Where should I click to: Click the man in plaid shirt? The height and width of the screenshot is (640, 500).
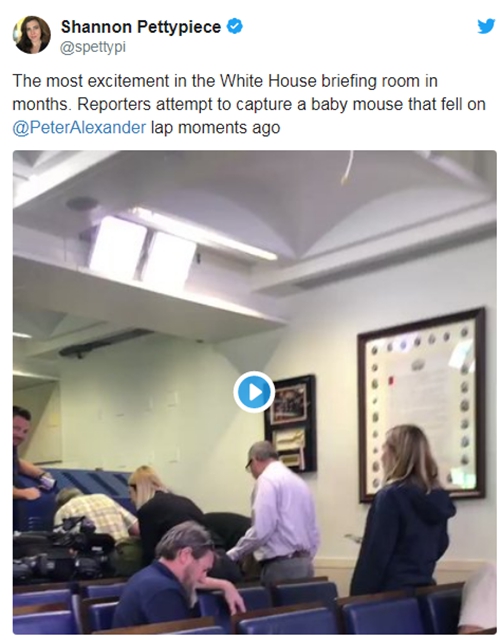pyautogui.click(x=96, y=513)
